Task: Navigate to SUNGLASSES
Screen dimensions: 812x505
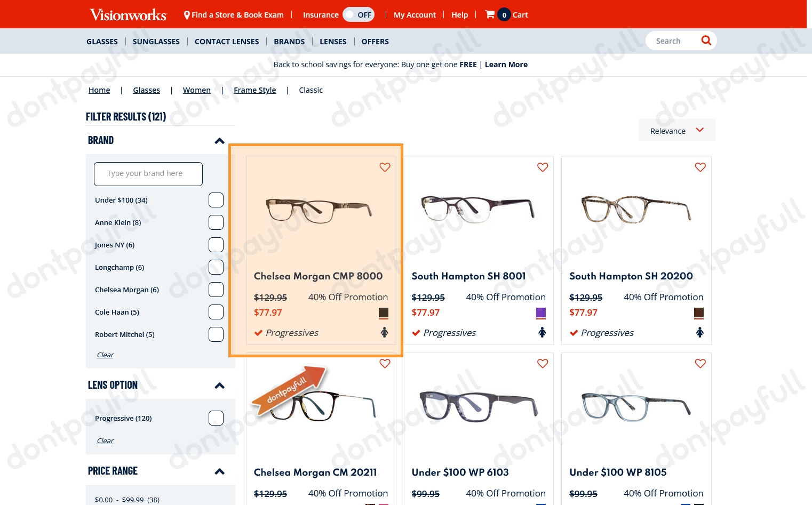Action: point(156,41)
